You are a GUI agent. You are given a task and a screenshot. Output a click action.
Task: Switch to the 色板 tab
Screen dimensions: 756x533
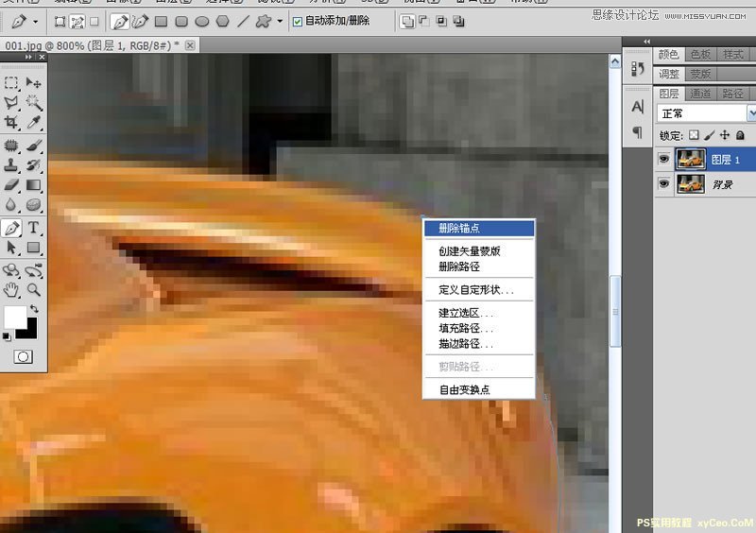[x=700, y=55]
